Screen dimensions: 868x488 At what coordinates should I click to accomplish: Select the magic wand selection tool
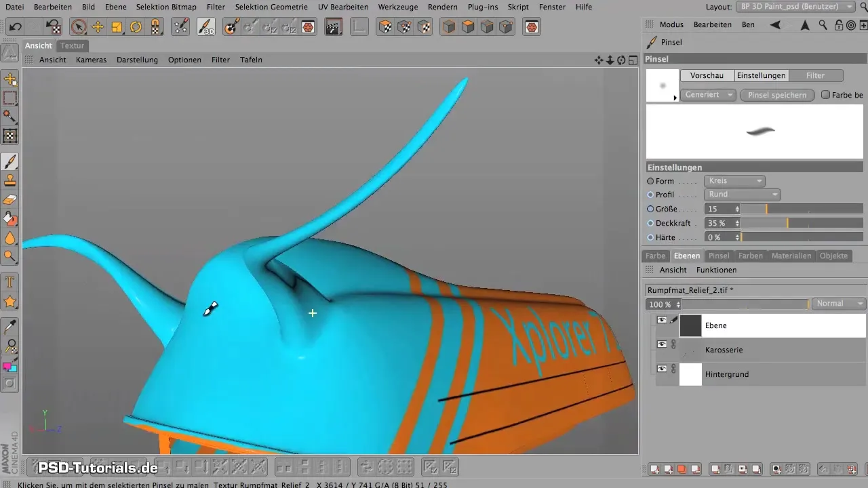tap(10, 117)
